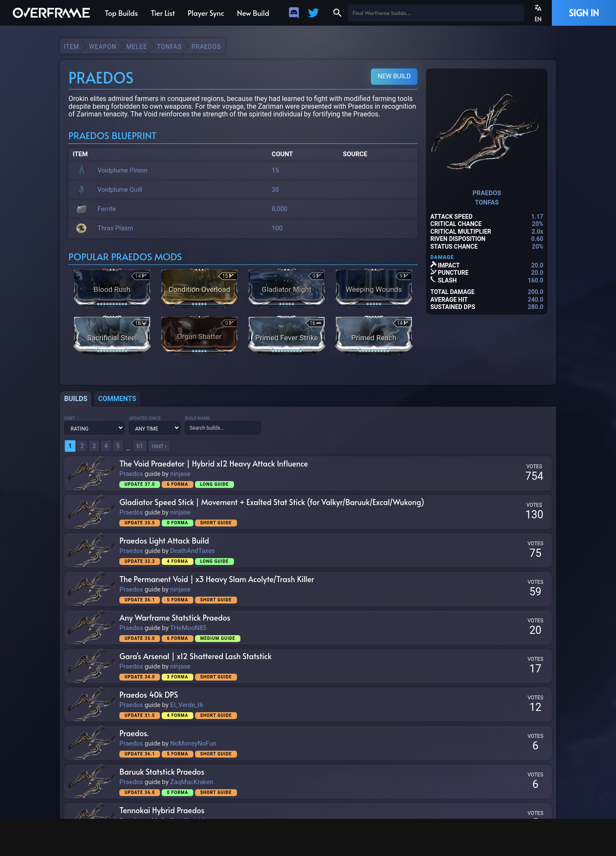The image size is (616, 856).
Task: Go to the WEAPON breadcrumb
Action: coord(102,47)
